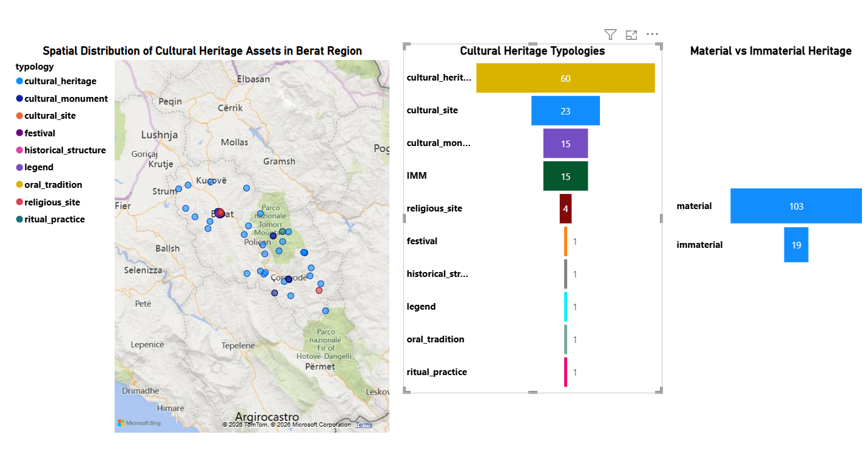Click Ballsh label on the map

click(167, 248)
